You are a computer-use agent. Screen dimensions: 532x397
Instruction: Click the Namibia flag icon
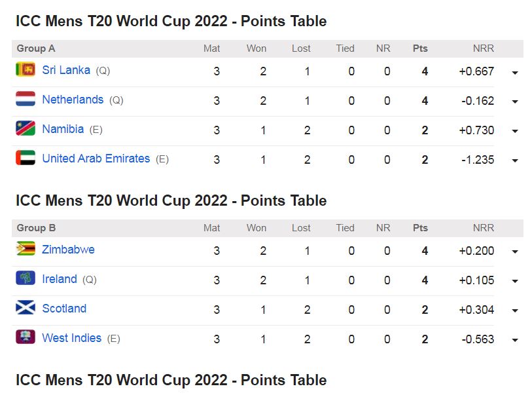pyautogui.click(x=26, y=129)
